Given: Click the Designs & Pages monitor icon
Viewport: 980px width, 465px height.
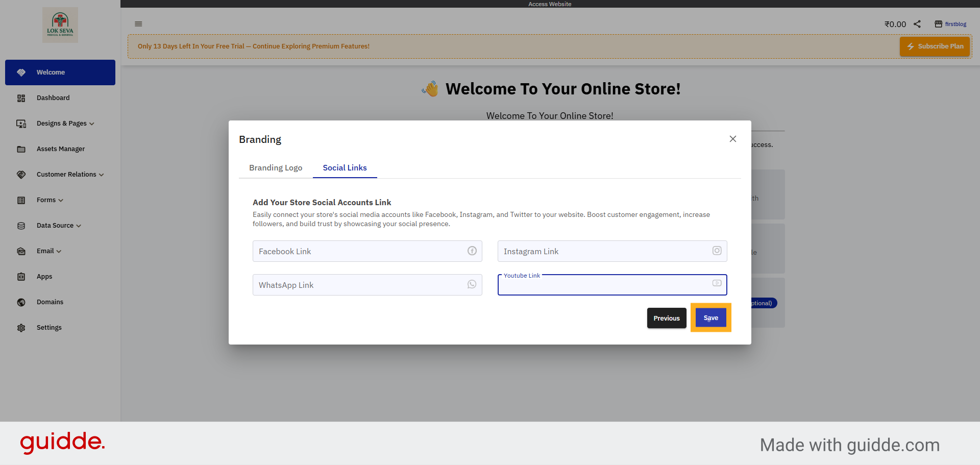Looking at the screenshot, I should tap(21, 124).
